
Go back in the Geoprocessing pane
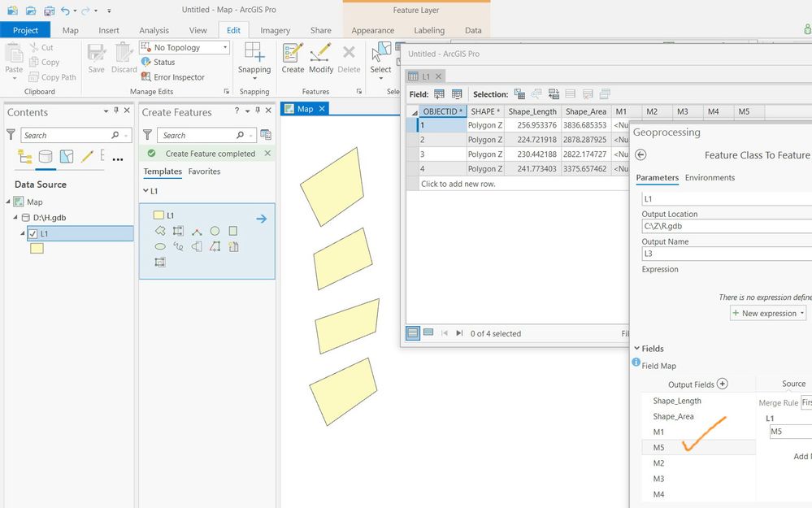[640, 154]
